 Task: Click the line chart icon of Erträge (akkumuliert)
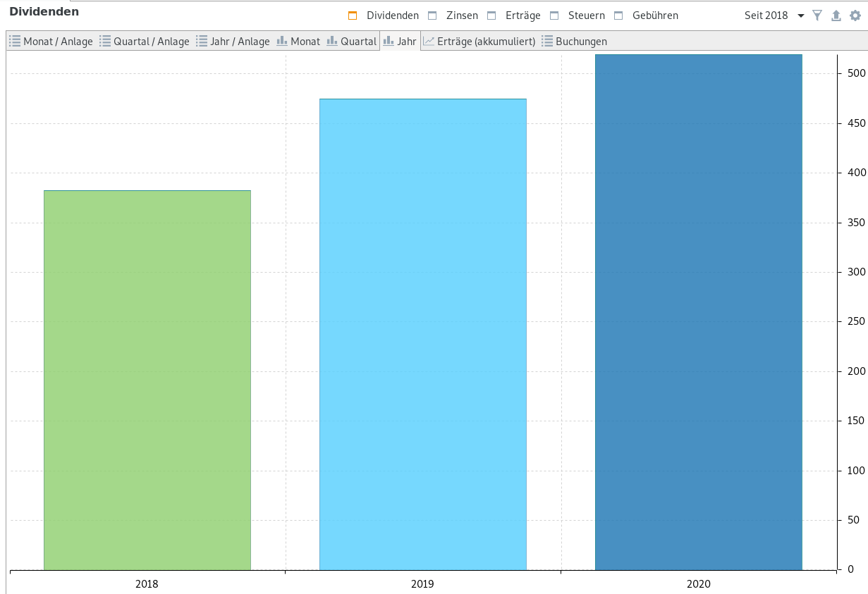[429, 42]
